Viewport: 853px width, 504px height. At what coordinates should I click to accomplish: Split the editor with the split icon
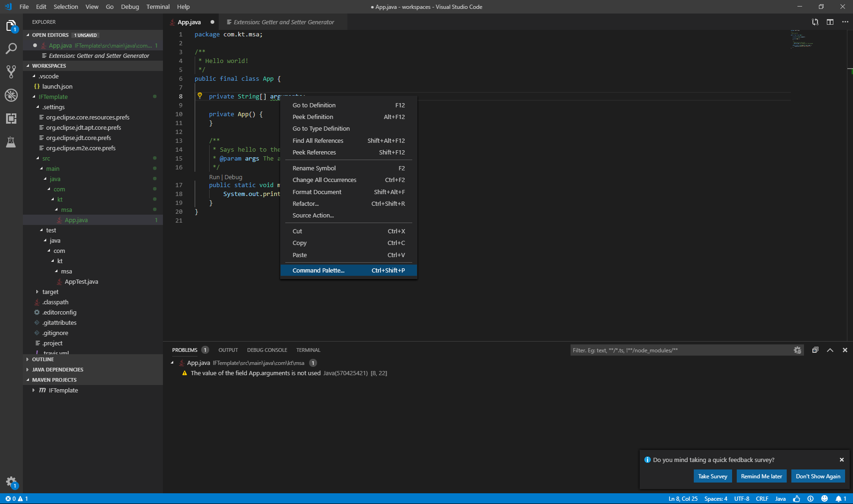tap(830, 22)
